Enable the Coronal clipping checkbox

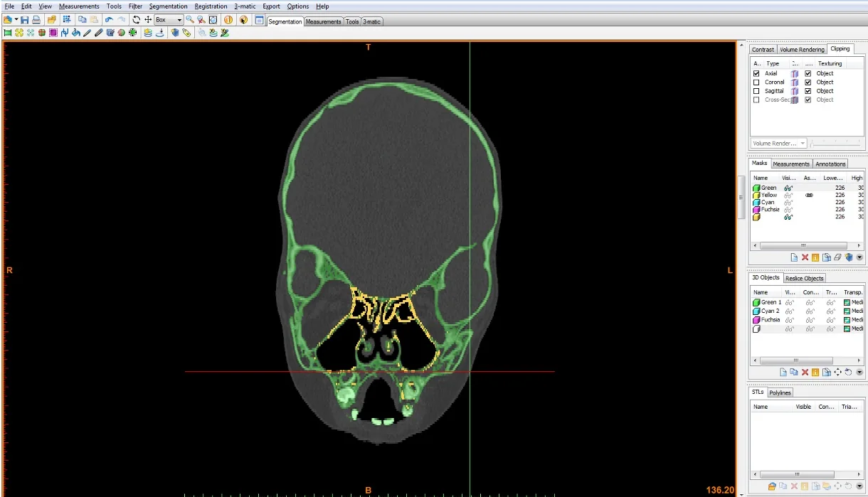(756, 82)
